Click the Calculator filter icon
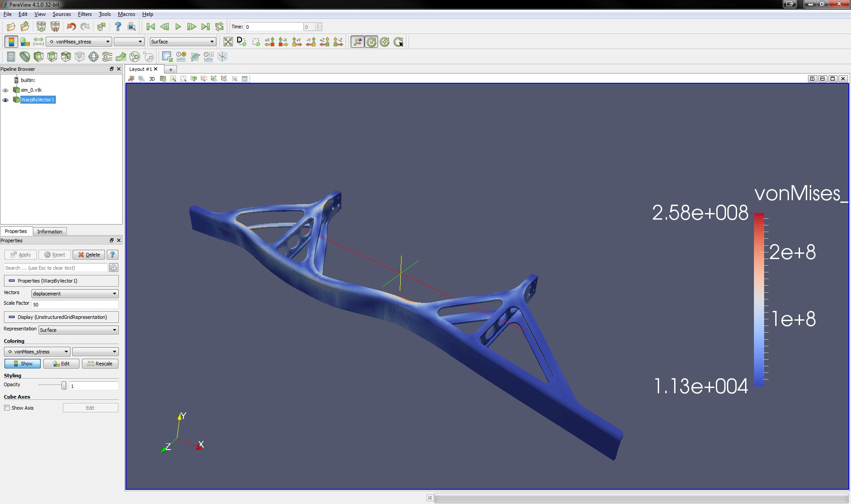The image size is (851, 504). (x=11, y=57)
